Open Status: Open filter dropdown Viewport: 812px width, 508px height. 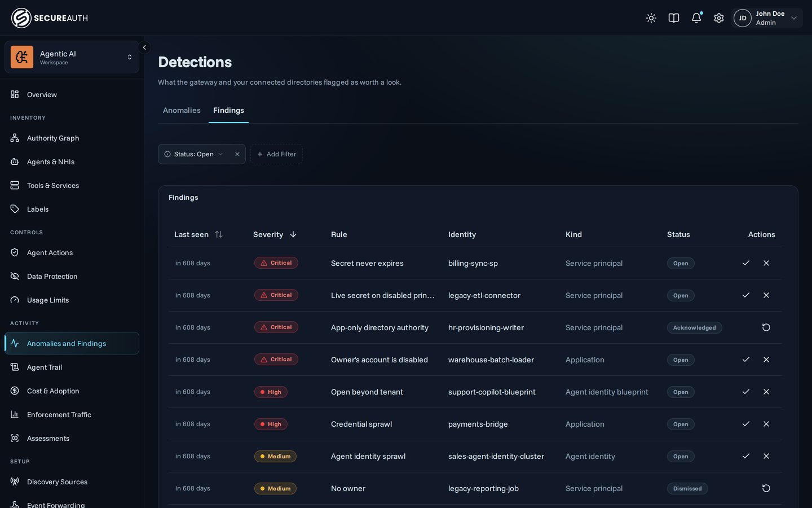click(194, 154)
